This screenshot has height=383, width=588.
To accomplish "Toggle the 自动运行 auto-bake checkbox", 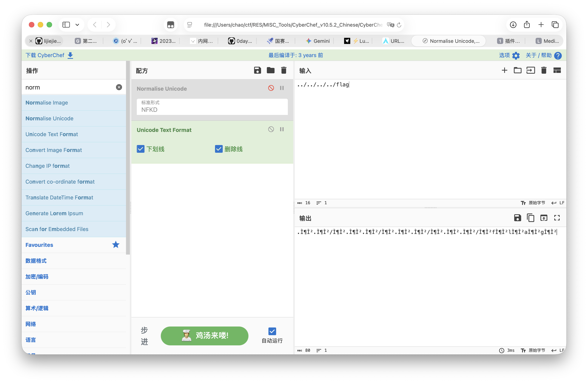I will (272, 331).
